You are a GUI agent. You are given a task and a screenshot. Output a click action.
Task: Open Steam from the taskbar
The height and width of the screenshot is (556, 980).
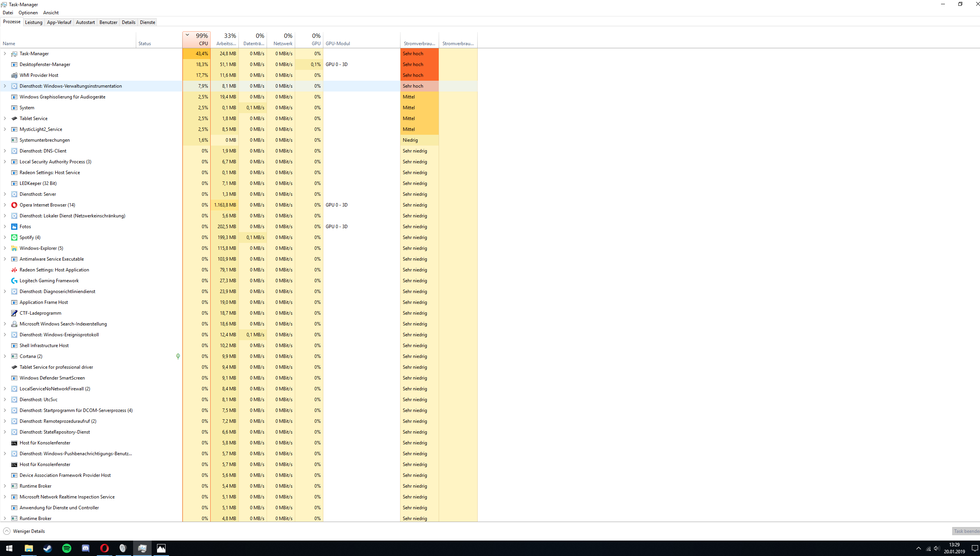(48, 548)
